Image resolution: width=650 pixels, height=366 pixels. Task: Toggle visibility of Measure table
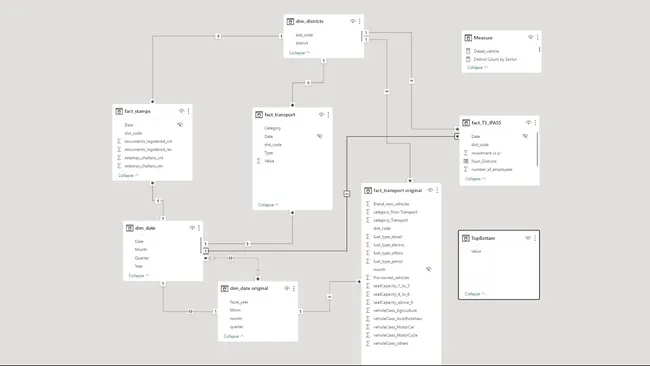pyautogui.click(x=530, y=37)
